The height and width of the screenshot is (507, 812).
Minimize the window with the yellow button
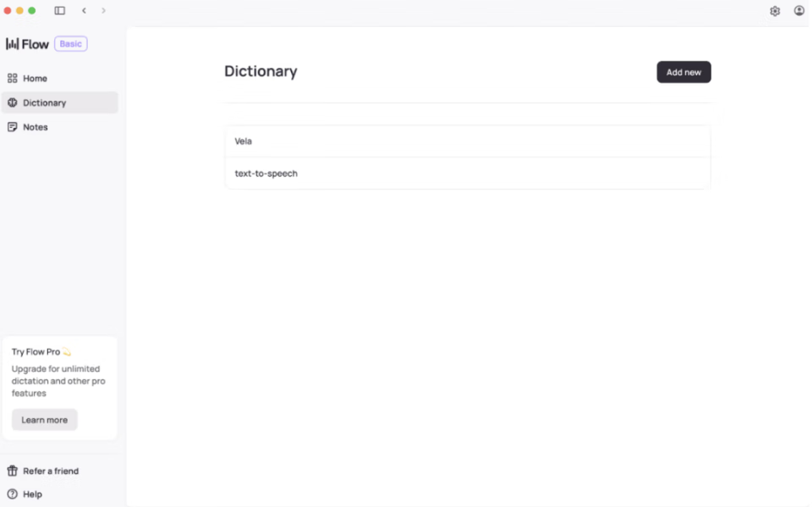(19, 10)
